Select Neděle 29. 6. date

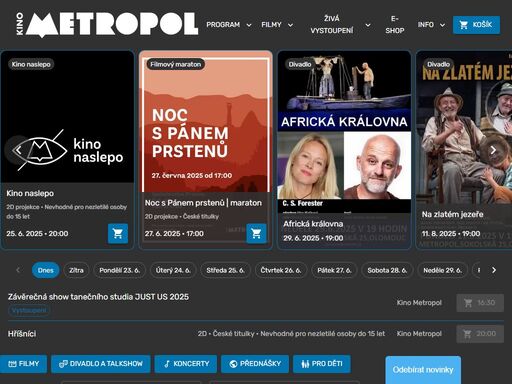coord(442,270)
